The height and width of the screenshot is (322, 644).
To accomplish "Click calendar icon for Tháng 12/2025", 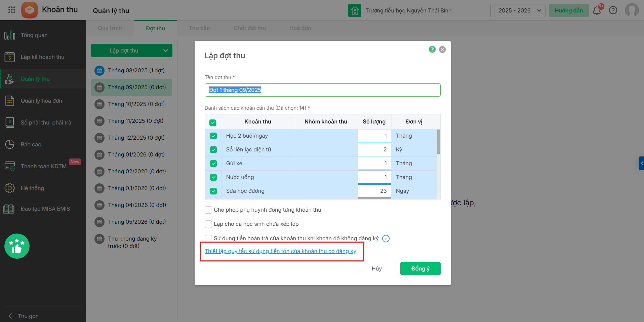I will [x=99, y=138].
